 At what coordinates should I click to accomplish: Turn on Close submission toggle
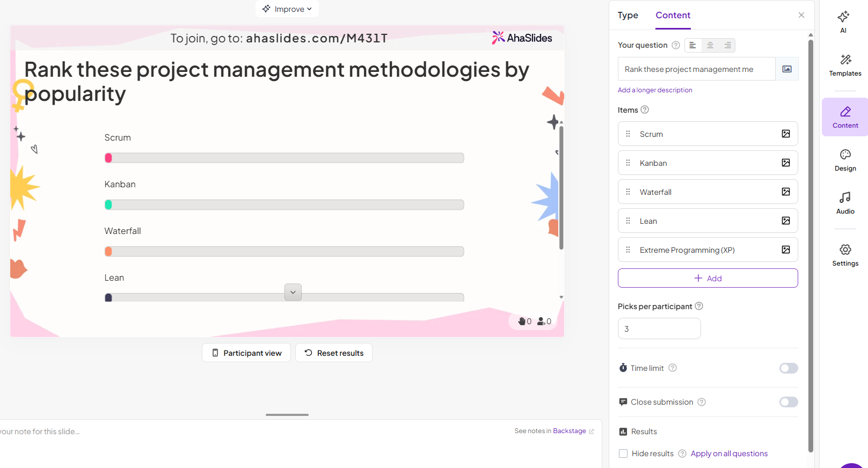788,402
